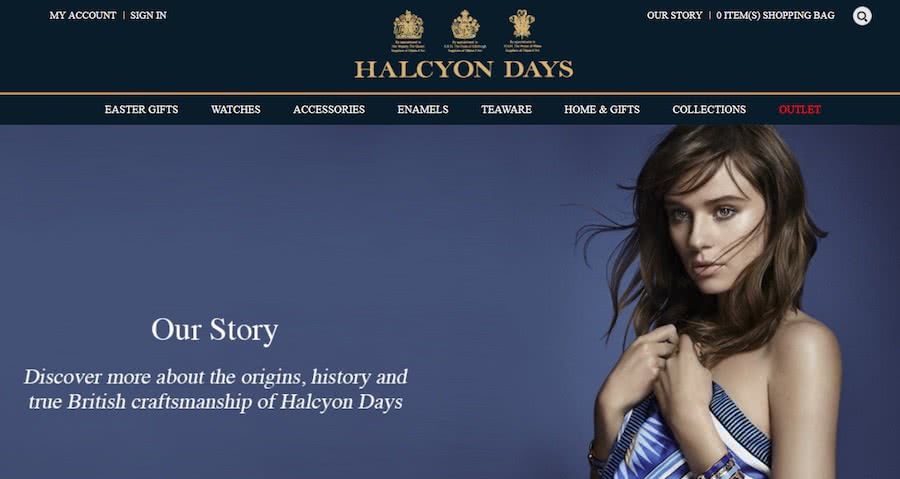Click the Our Story banner heading
This screenshot has width=900, height=479.
tap(215, 330)
